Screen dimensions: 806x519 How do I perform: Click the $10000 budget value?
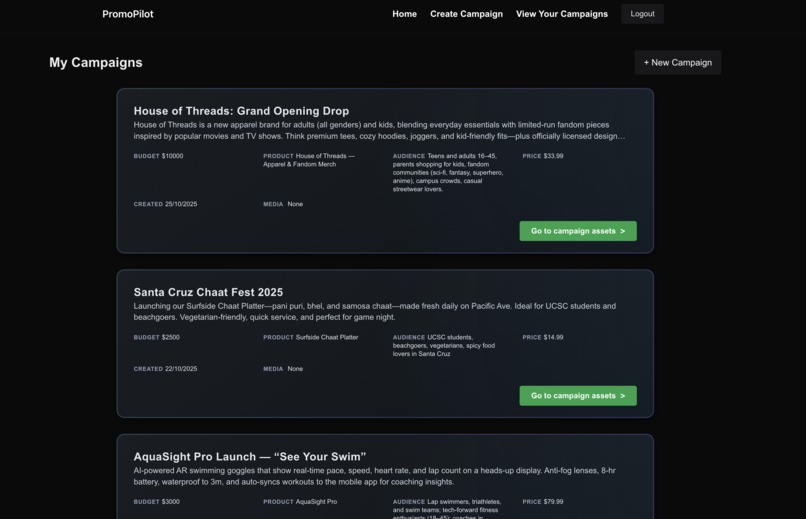172,156
